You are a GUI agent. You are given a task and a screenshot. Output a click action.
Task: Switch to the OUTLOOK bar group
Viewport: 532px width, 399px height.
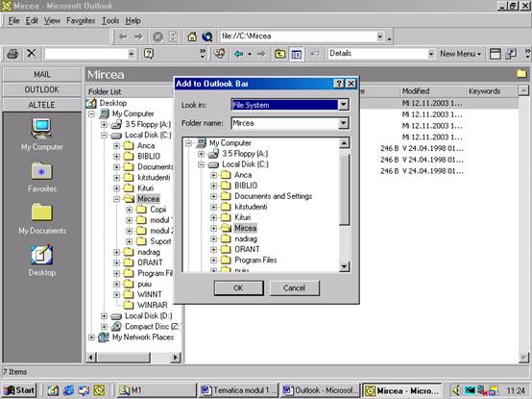pyautogui.click(x=41, y=89)
